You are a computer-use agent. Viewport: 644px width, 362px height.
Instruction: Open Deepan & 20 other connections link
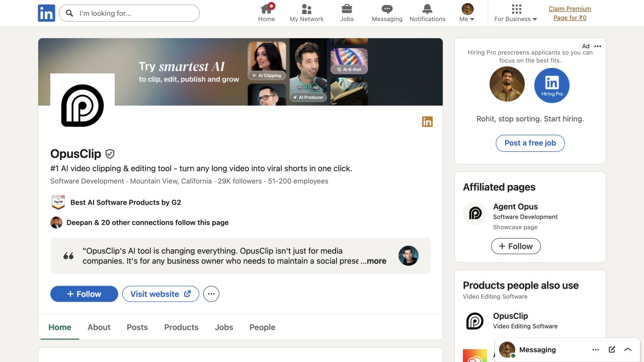tap(147, 222)
